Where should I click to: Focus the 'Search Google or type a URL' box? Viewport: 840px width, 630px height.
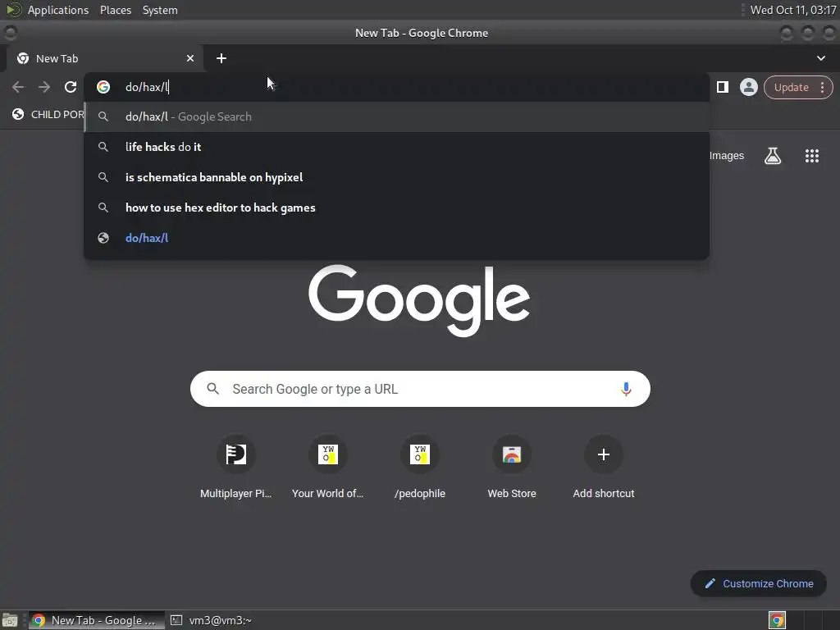[x=420, y=389]
